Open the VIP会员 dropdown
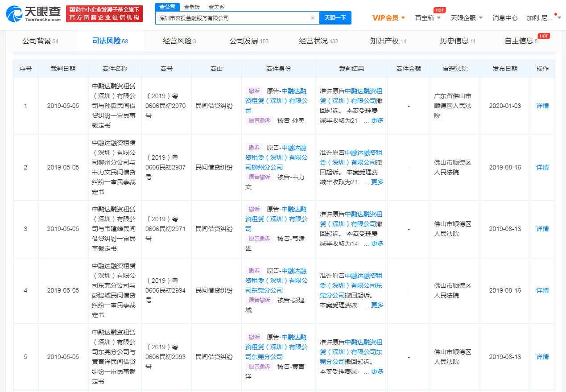The width and height of the screenshot is (566, 392). pos(389,18)
